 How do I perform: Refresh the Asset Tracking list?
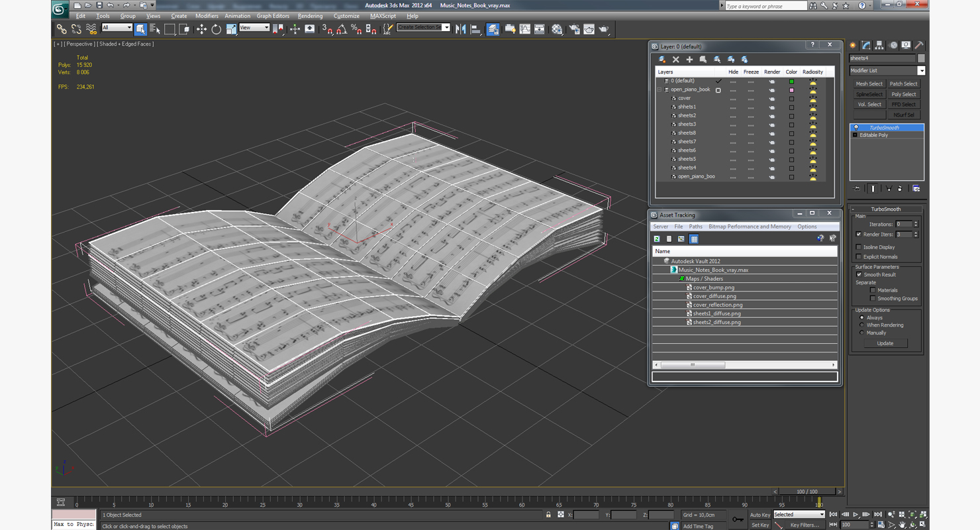pyautogui.click(x=657, y=239)
